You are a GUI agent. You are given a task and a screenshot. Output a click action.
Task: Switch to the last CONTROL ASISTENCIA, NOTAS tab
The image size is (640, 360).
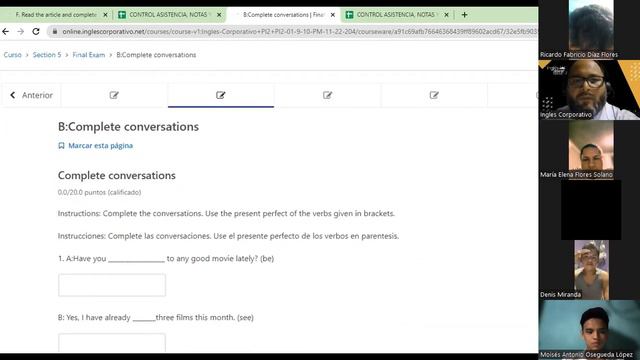click(x=396, y=15)
